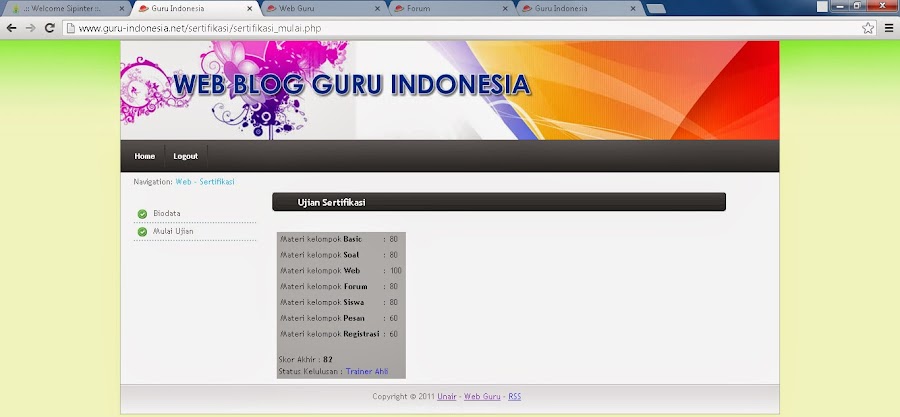Follow the Unair footer link
The height and width of the screenshot is (417, 900).
[x=447, y=396]
